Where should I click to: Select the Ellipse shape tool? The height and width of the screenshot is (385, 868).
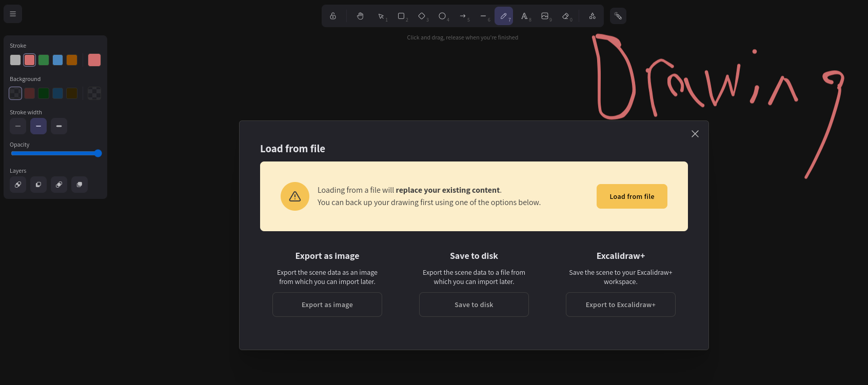coord(442,16)
